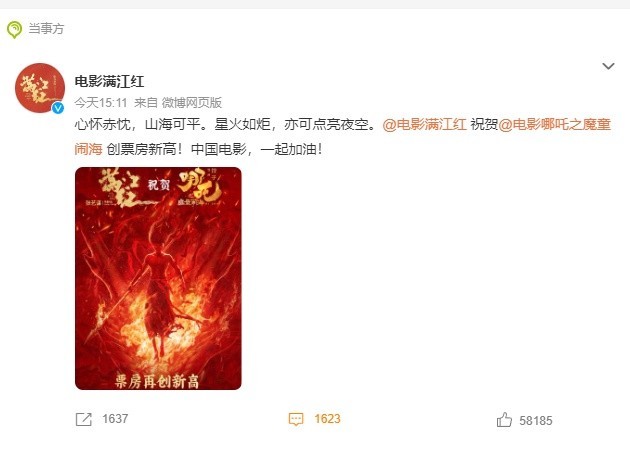Click the 1637 repost count

tap(115, 419)
